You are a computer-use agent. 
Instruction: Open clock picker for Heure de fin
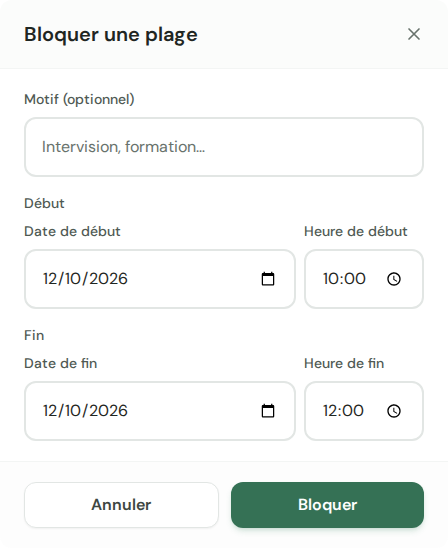[394, 411]
